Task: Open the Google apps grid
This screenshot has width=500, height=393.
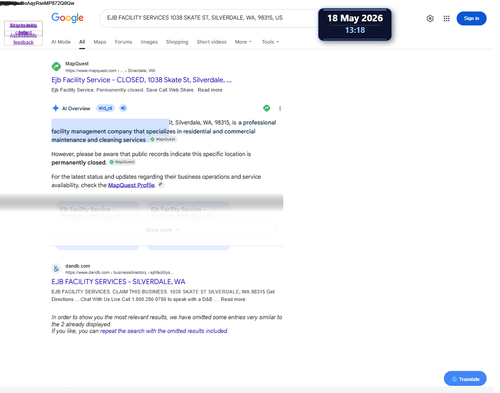Action: (x=446, y=19)
